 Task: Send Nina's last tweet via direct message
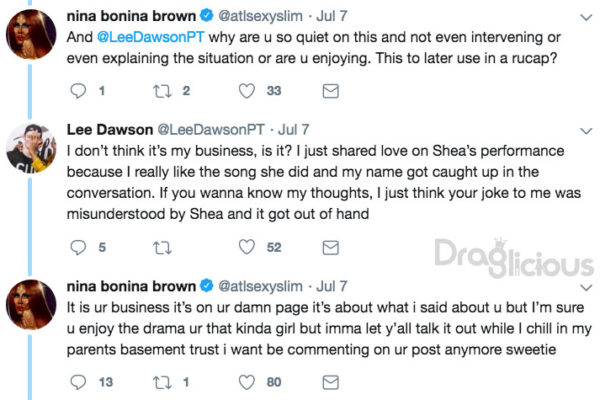coord(331,382)
